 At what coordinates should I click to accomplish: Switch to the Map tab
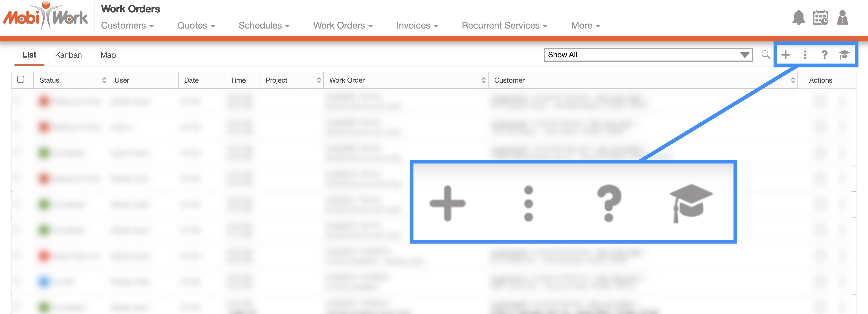(108, 55)
